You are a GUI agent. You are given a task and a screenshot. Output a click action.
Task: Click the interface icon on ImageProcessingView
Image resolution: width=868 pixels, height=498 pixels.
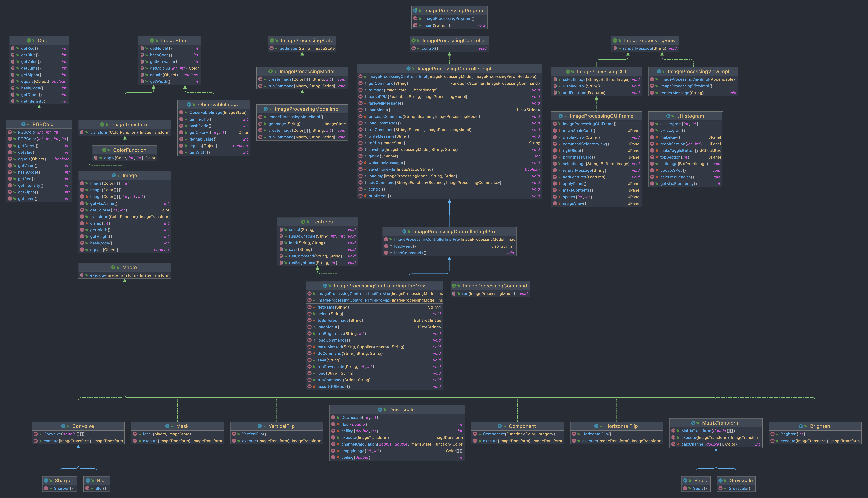coord(615,40)
